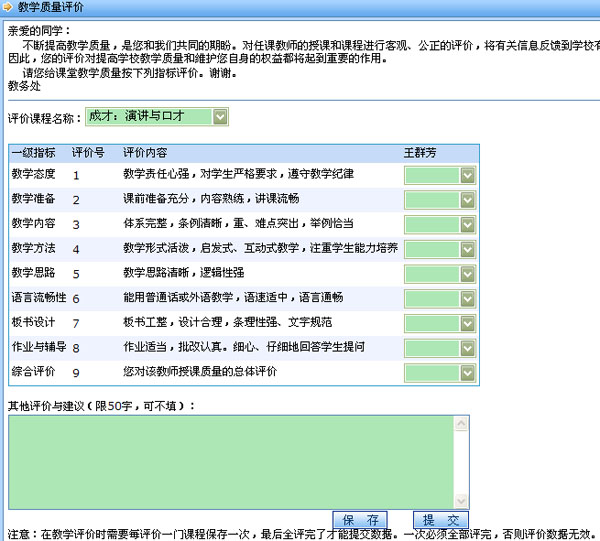Click the teacher name 王群芳 column header
600x541 pixels.
pos(420,153)
